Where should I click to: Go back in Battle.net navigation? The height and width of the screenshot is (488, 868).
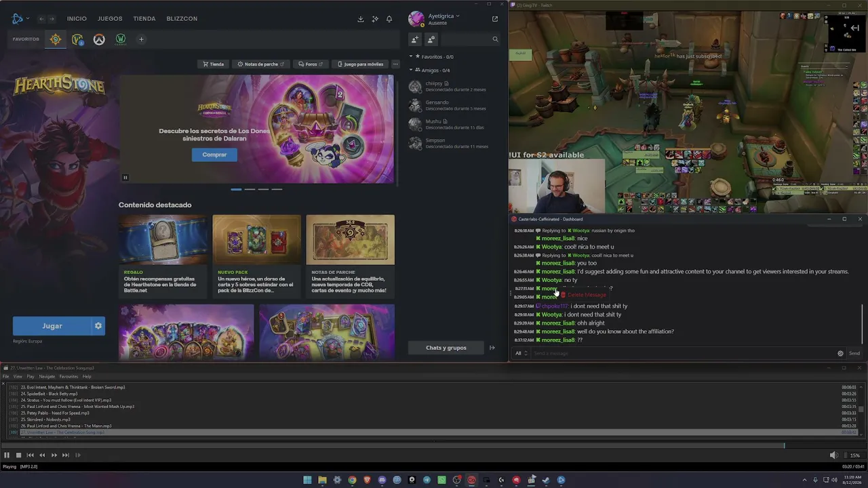click(41, 19)
